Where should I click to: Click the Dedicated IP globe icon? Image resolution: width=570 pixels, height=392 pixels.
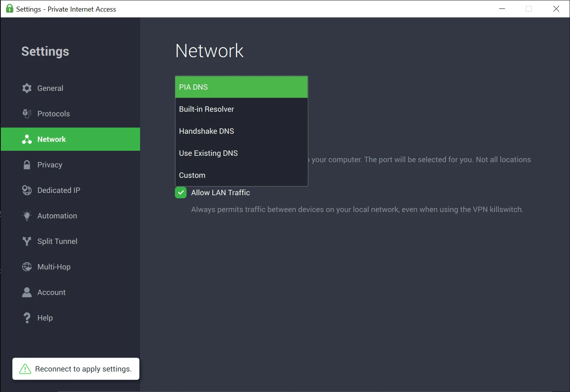point(27,190)
